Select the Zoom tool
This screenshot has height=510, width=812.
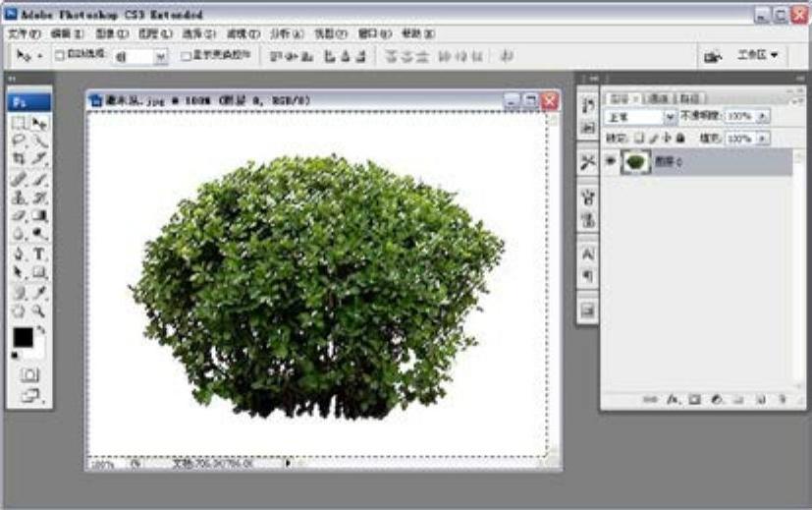(39, 311)
